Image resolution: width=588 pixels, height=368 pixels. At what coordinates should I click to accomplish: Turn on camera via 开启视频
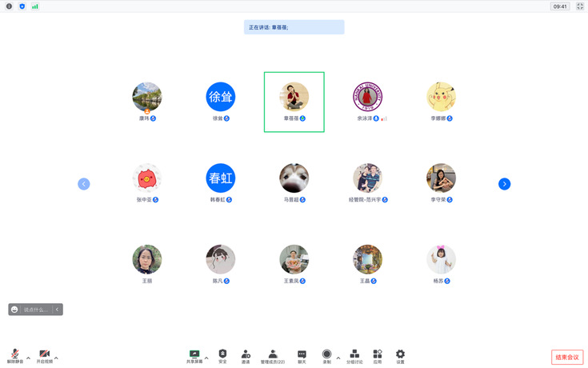(45, 354)
